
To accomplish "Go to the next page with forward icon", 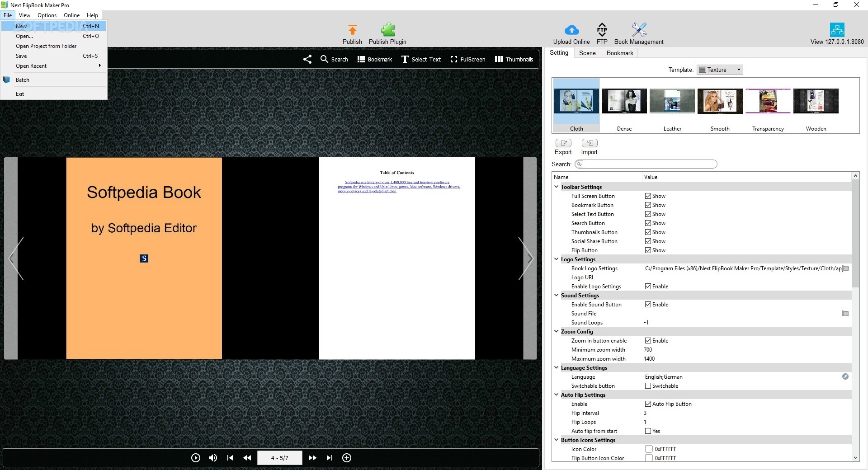I will pos(312,458).
